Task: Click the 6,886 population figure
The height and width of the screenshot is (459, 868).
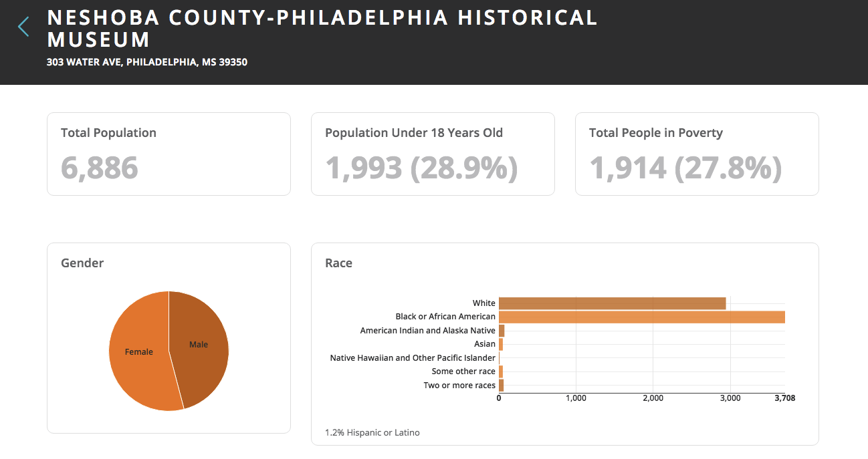Action: tap(100, 168)
